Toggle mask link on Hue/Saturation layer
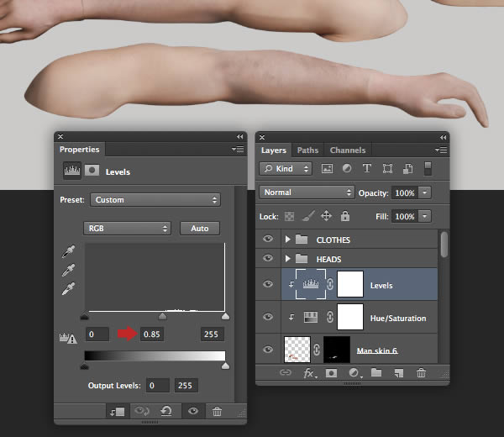This screenshot has width=504, height=437. click(330, 317)
